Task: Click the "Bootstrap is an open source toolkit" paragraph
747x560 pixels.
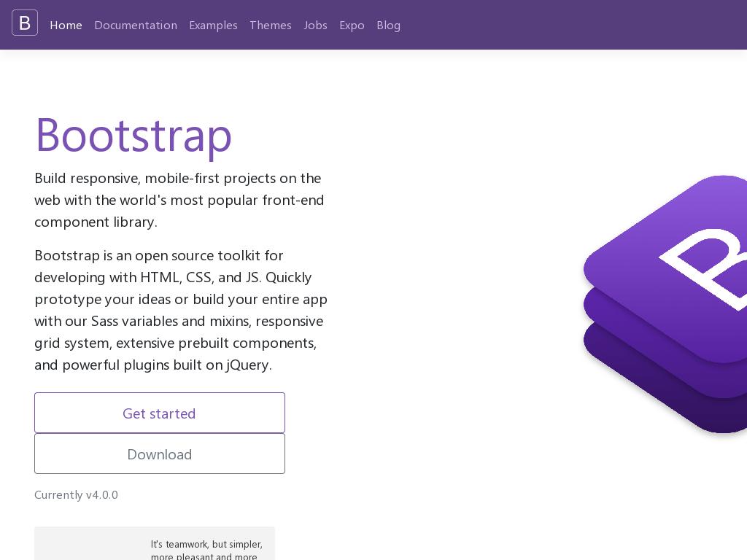Action: (x=181, y=309)
